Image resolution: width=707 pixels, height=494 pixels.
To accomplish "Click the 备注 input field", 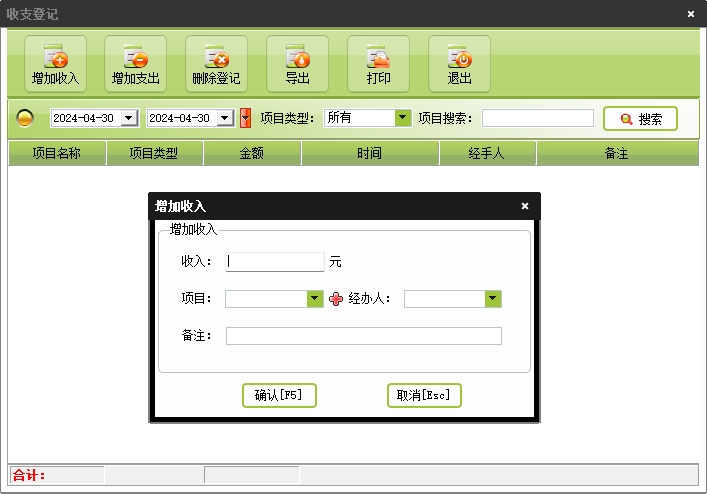I will click(x=363, y=336).
